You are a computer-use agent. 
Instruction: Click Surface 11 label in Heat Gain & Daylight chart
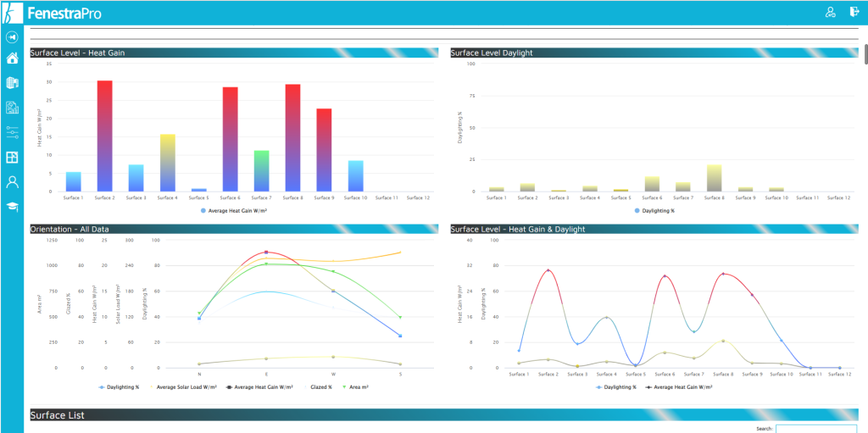(x=810, y=374)
